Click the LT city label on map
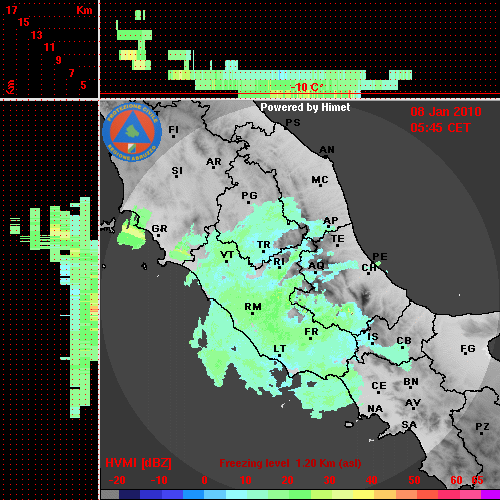This screenshot has height=500, width=500. point(279,349)
